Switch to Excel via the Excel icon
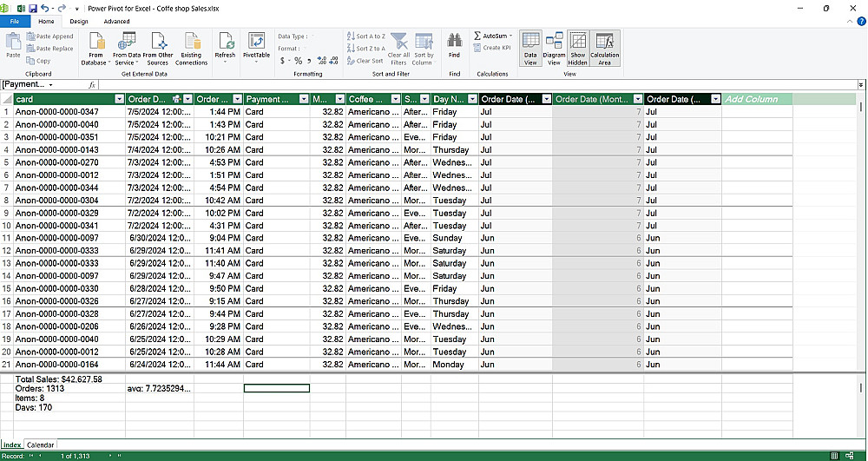Viewport: 868px width, 461px height. point(22,9)
